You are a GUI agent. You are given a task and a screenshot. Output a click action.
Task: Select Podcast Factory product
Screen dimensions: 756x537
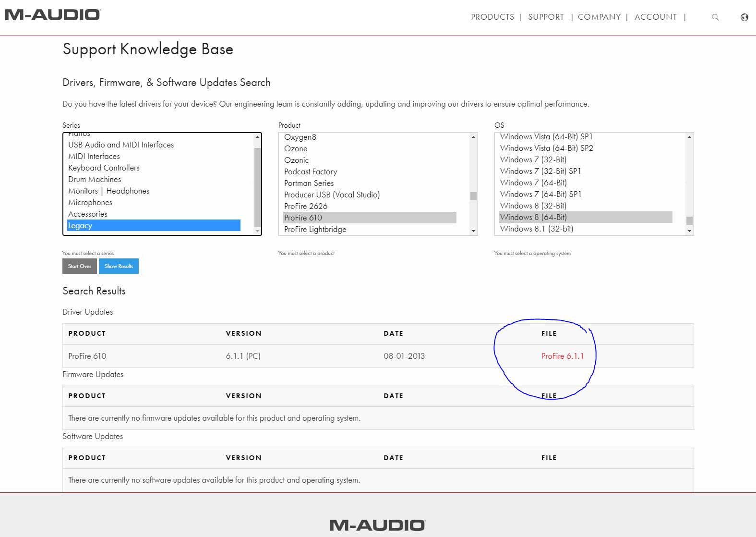(370, 171)
